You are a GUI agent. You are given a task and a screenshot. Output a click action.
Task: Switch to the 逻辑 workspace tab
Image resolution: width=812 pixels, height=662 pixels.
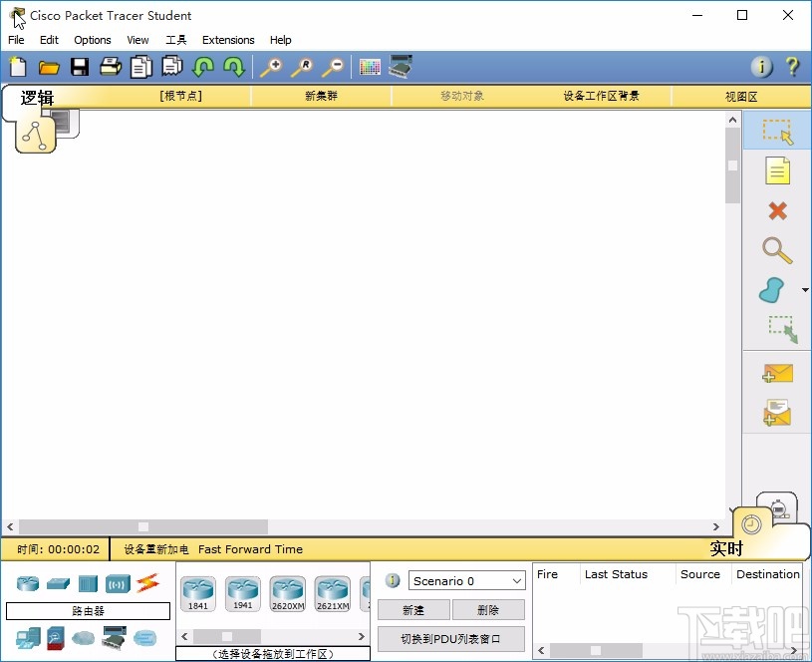coord(37,97)
